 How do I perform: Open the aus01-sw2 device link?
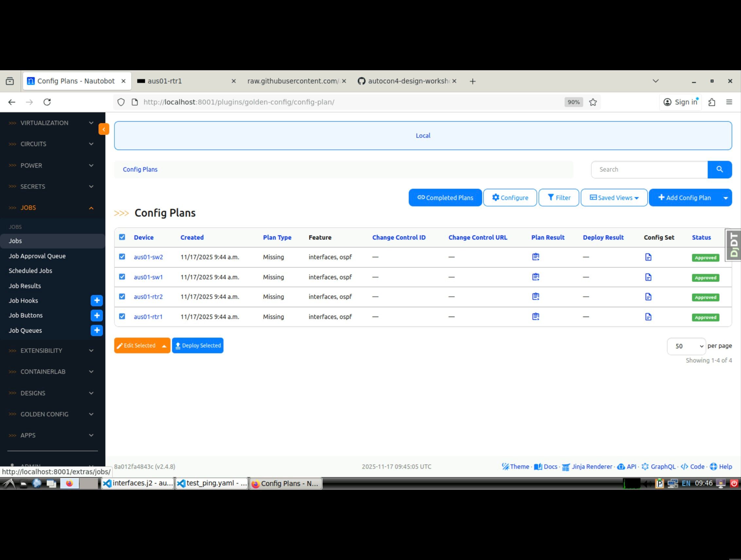[x=148, y=257]
